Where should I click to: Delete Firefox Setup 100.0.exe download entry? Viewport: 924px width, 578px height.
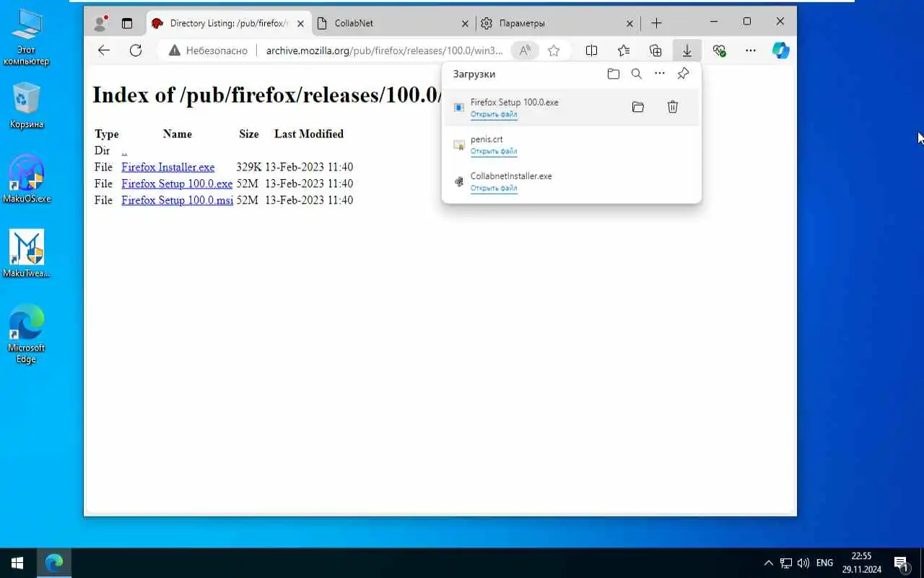coord(673,107)
